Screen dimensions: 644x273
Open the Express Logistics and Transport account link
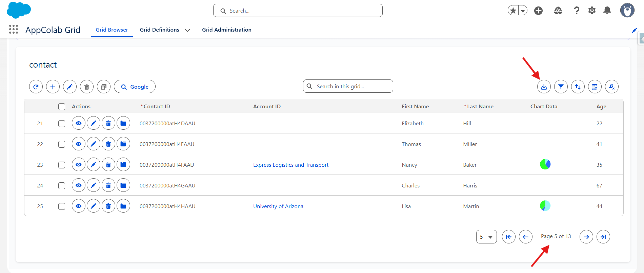(x=291, y=165)
